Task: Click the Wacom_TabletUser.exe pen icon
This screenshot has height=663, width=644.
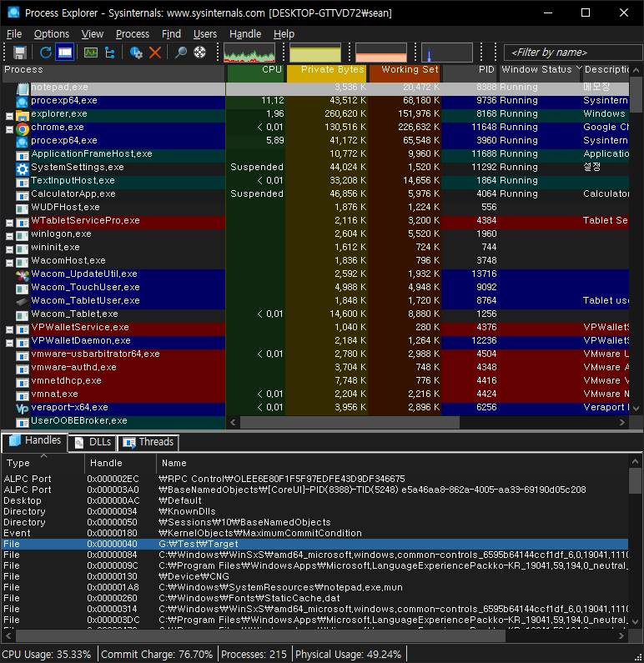Action: pos(23,302)
